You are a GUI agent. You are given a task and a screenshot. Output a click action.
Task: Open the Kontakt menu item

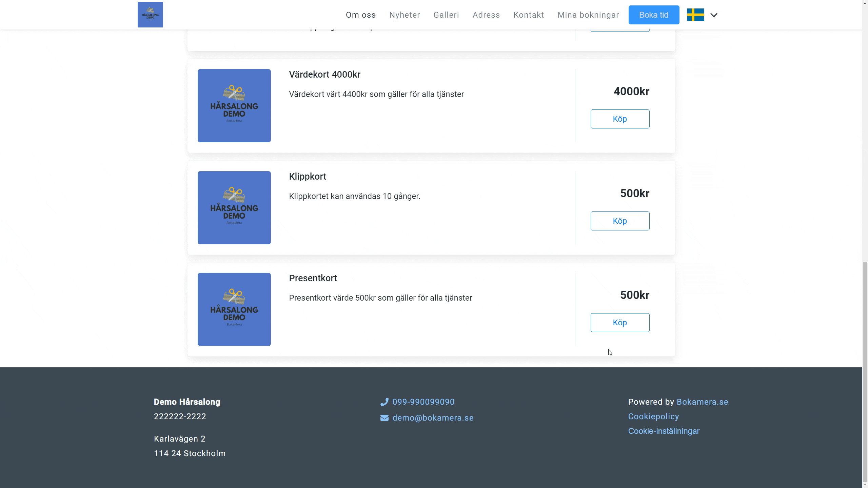click(x=529, y=15)
